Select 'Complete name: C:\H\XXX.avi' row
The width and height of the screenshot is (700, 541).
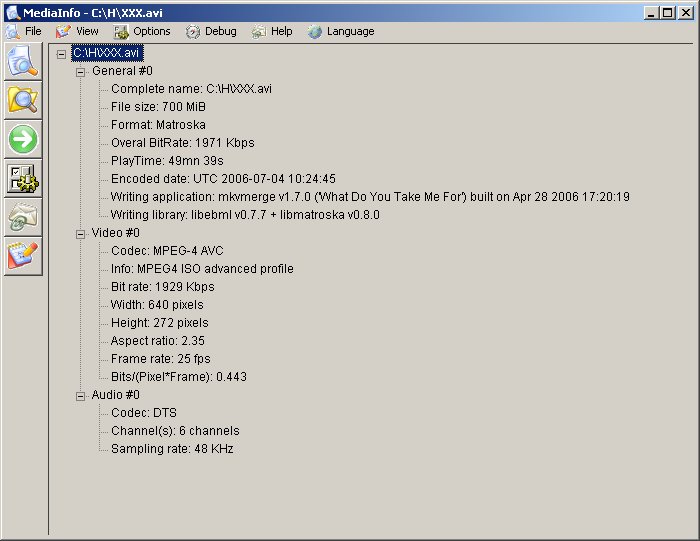(x=191, y=89)
